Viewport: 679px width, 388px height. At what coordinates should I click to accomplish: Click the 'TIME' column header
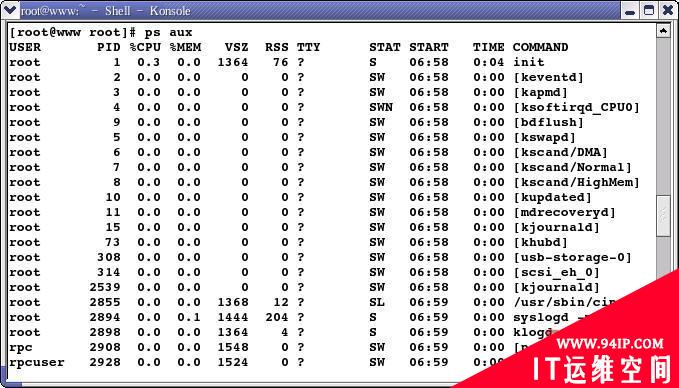488,47
